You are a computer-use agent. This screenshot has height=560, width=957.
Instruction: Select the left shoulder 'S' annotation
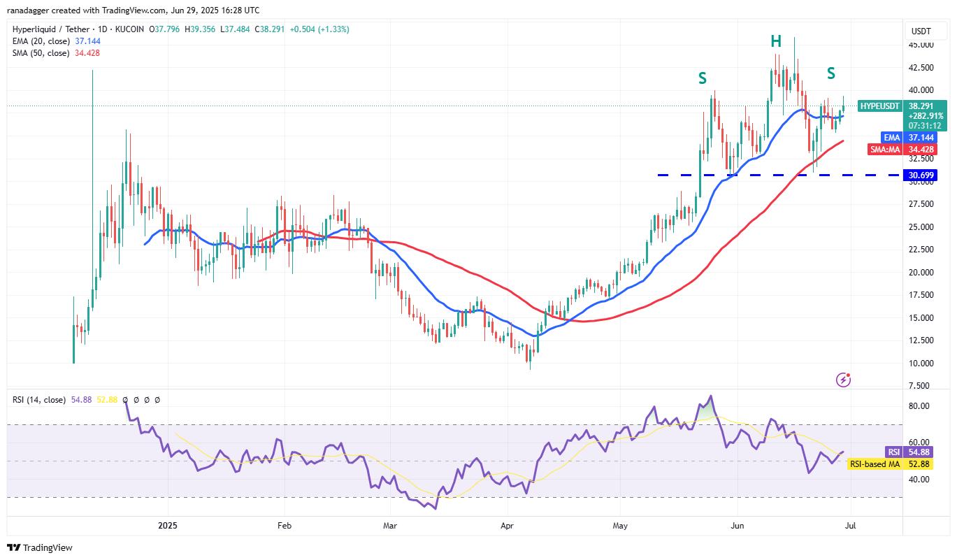click(702, 79)
